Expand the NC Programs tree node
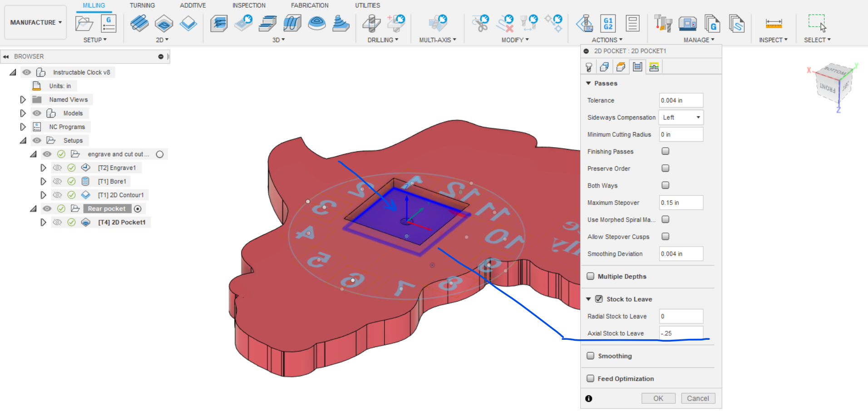The height and width of the screenshot is (412, 868). pyautogui.click(x=23, y=127)
